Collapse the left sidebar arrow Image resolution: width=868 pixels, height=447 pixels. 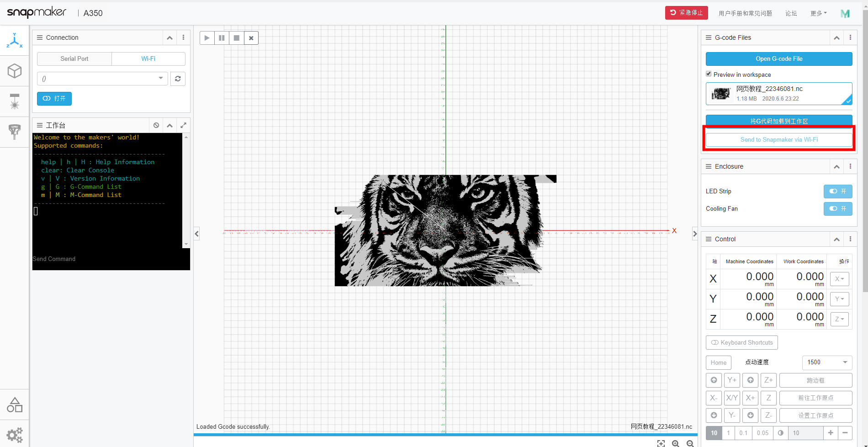196,234
